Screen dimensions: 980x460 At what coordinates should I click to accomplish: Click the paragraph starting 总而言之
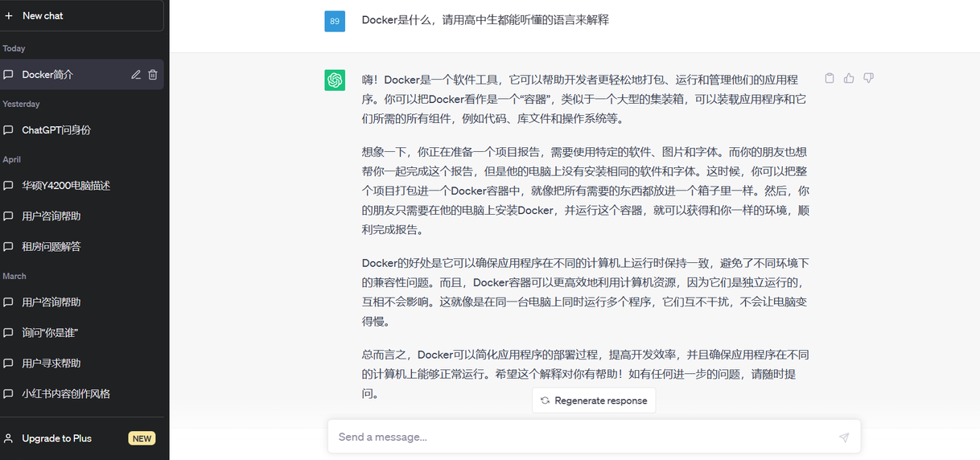click(x=586, y=374)
